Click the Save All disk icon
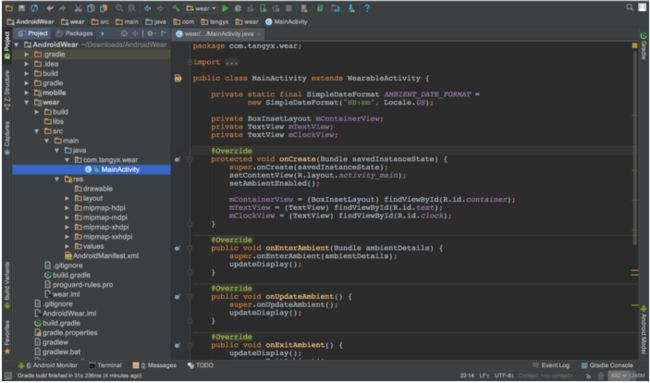The image size is (650, 383). coord(22,8)
